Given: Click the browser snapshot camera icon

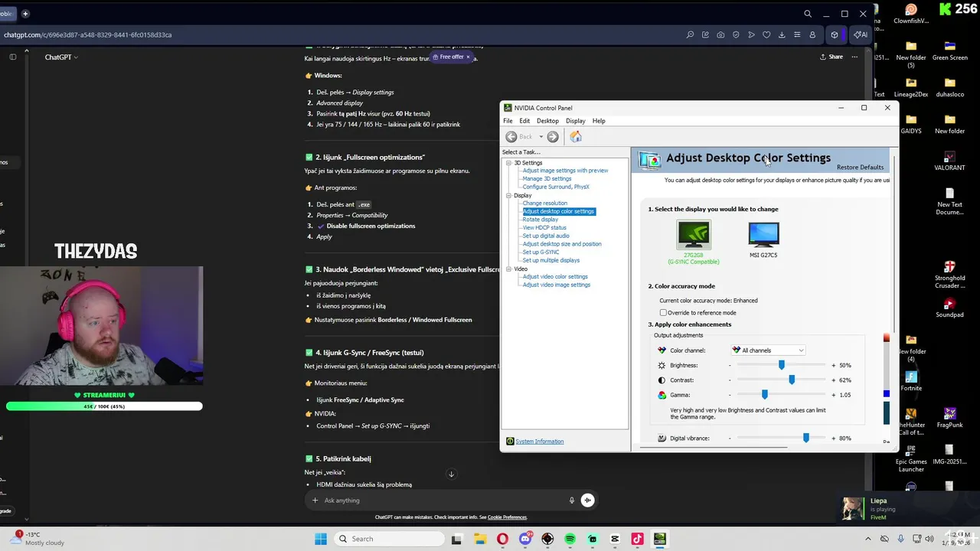Looking at the screenshot, I should tap(720, 34).
